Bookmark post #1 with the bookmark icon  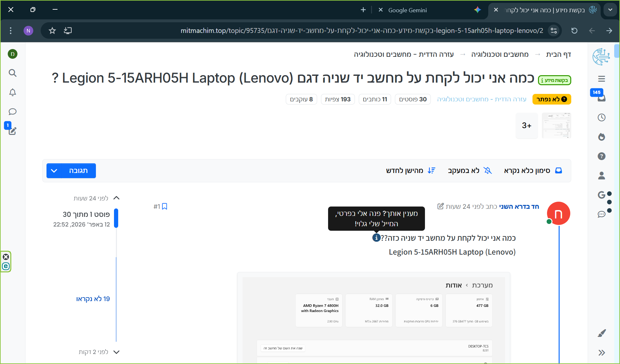(165, 206)
